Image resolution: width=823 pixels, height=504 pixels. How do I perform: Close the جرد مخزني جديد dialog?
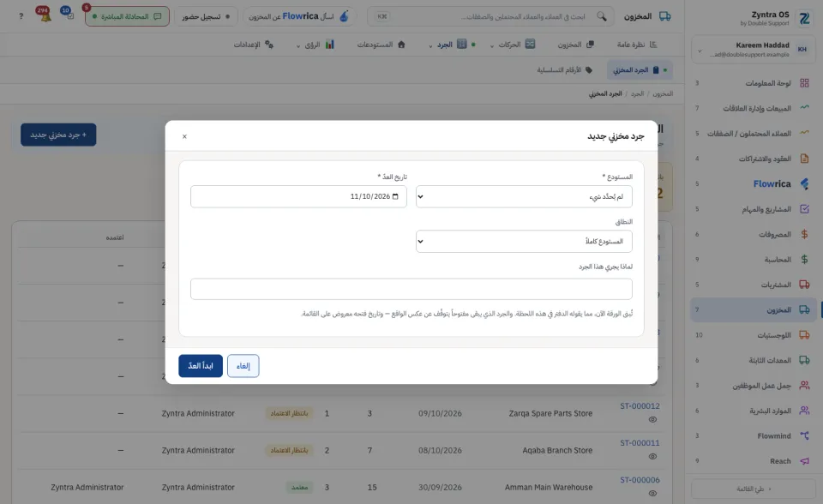coord(184,136)
